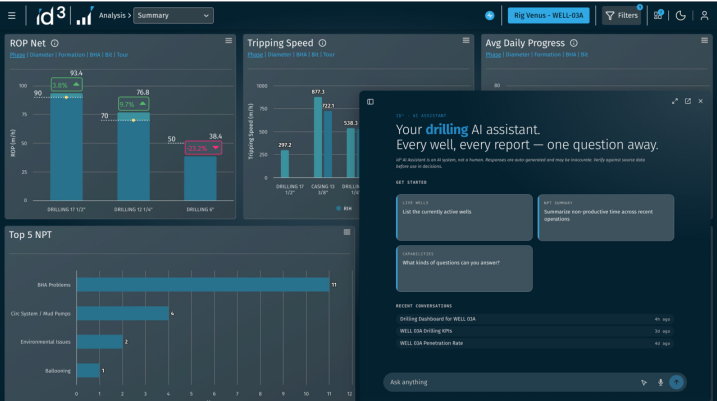Toggle the assistant sidebar panel icon
Image resolution: width=717 pixels, height=401 pixels.
tap(370, 102)
